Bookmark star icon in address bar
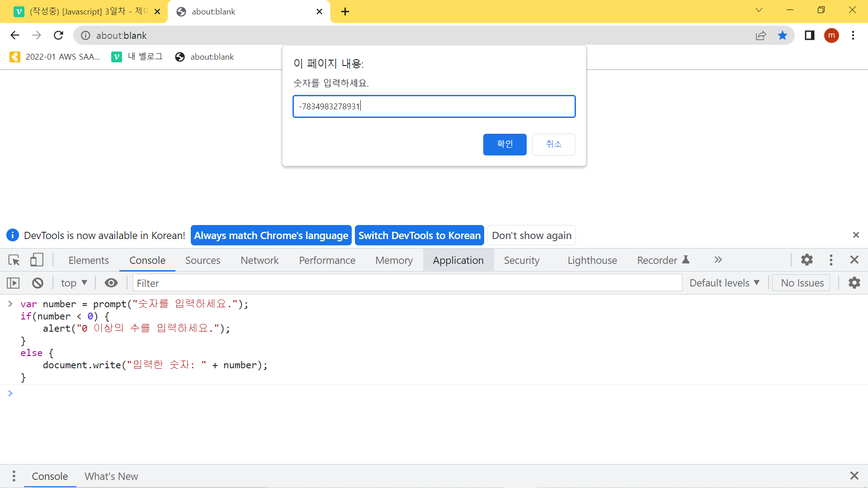This screenshot has width=868, height=488. pyautogui.click(x=783, y=36)
